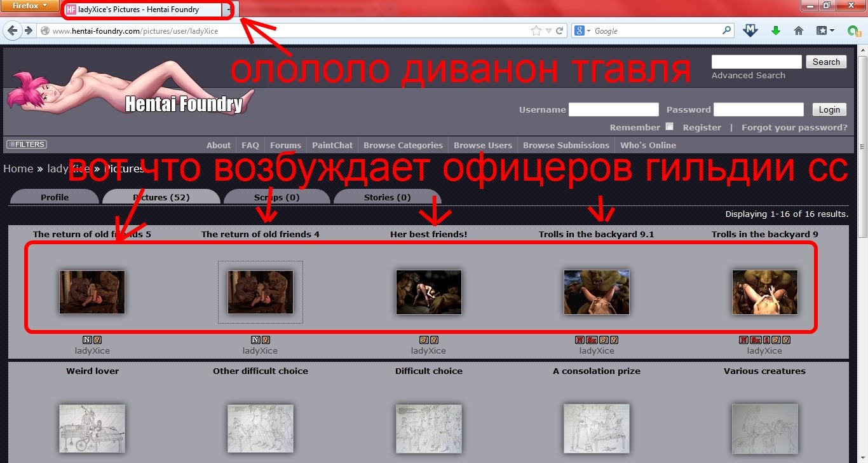Reload the page with the refresh icon
This screenshot has height=463, width=868.
[x=560, y=31]
